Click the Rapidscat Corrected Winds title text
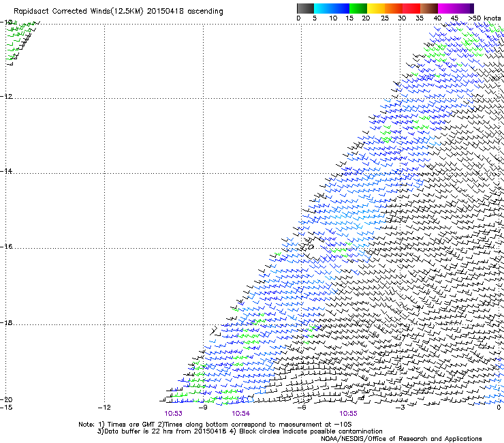 click(x=119, y=12)
